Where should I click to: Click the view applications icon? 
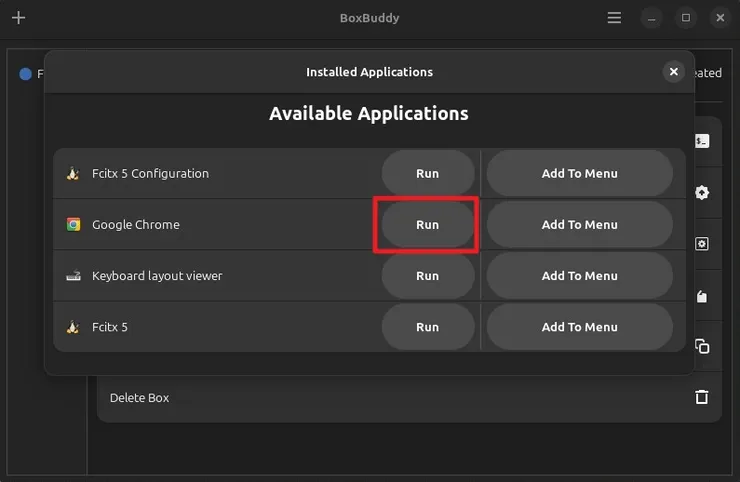702,244
